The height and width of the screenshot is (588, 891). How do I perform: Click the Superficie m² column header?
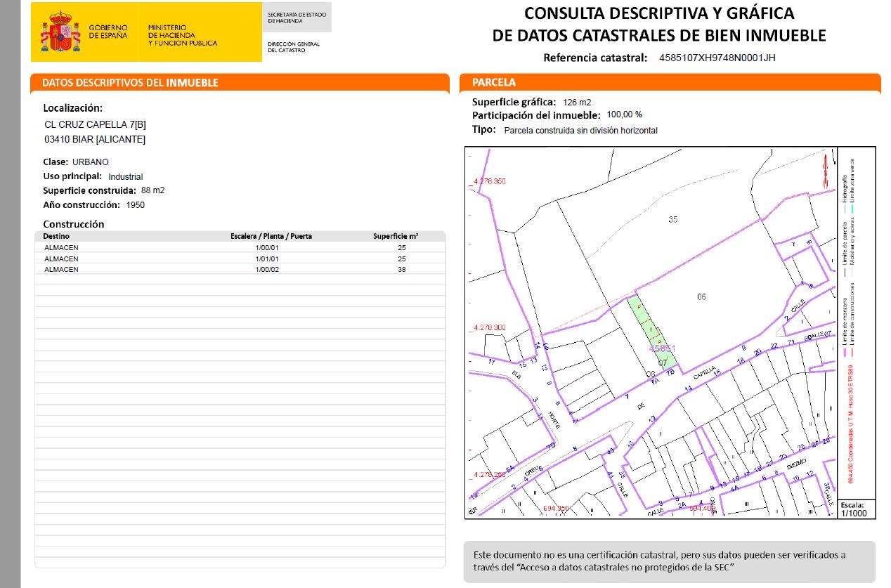[395, 236]
